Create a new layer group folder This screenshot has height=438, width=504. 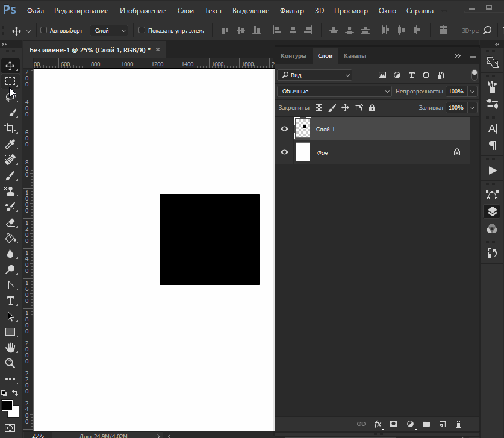coord(426,424)
